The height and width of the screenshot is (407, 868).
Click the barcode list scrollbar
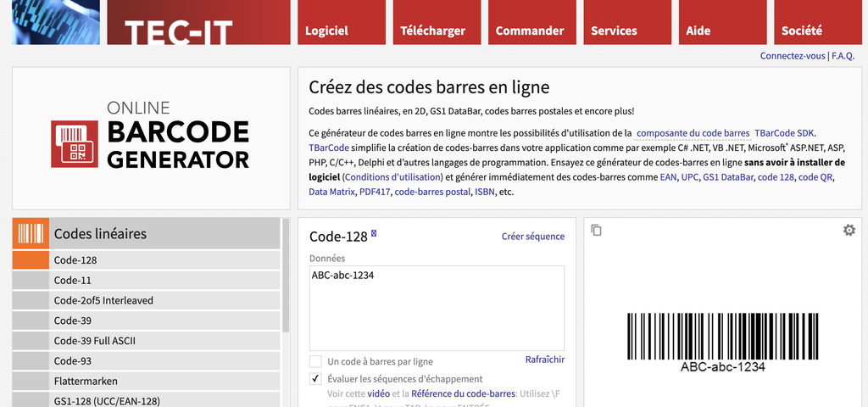[x=286, y=275]
